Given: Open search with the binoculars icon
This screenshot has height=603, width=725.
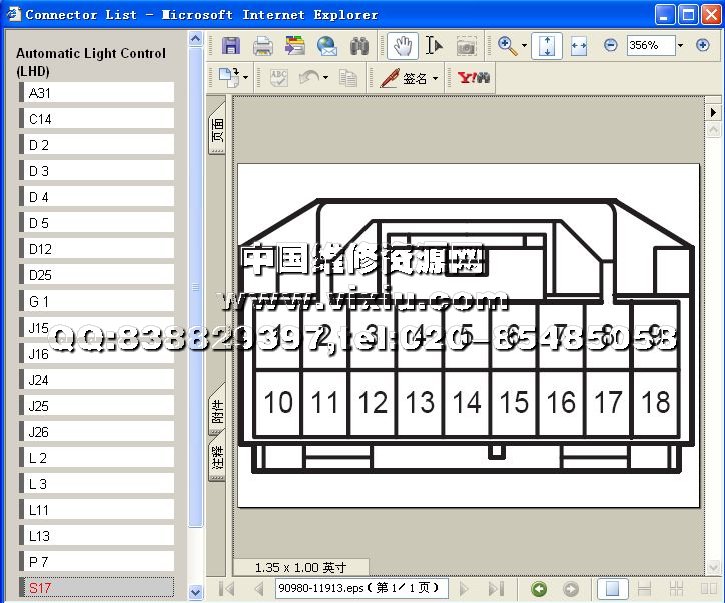Looking at the screenshot, I should click(359, 46).
